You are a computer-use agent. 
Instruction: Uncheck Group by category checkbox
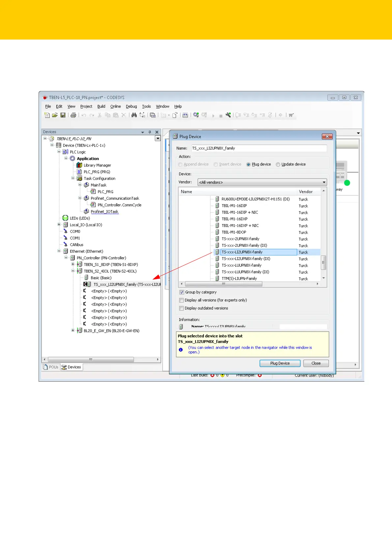point(182,292)
